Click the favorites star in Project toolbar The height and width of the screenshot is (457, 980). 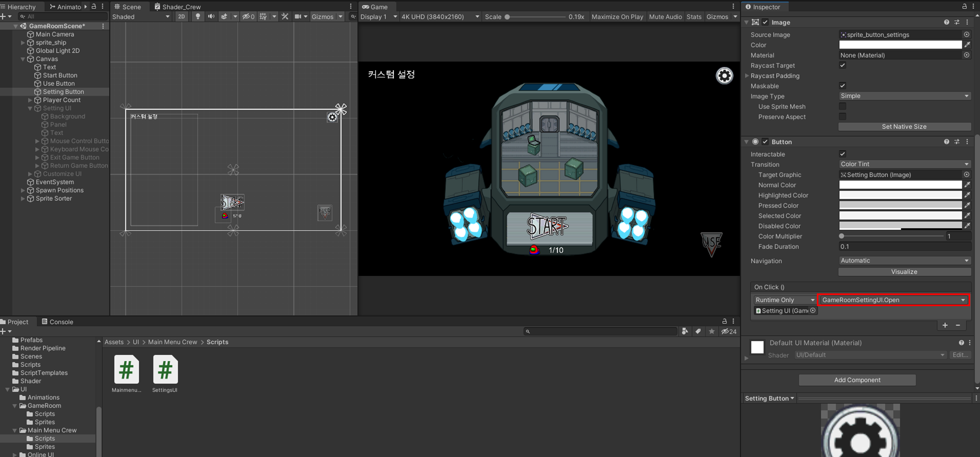pos(711,332)
